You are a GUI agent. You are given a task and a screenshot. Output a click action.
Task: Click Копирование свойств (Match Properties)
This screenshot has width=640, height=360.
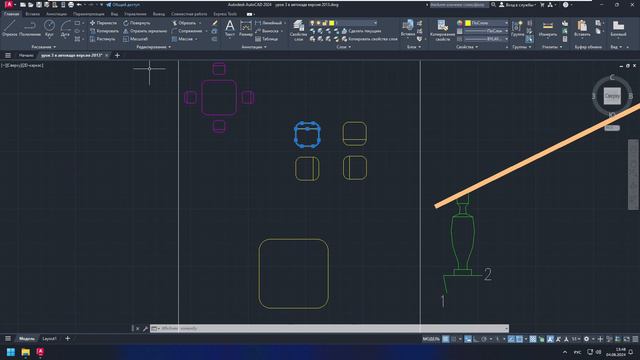coord(442,30)
